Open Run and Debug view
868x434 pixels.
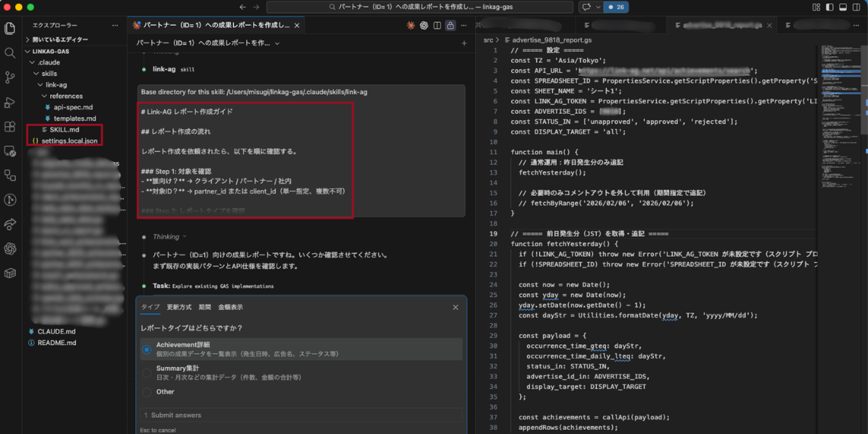(10, 102)
